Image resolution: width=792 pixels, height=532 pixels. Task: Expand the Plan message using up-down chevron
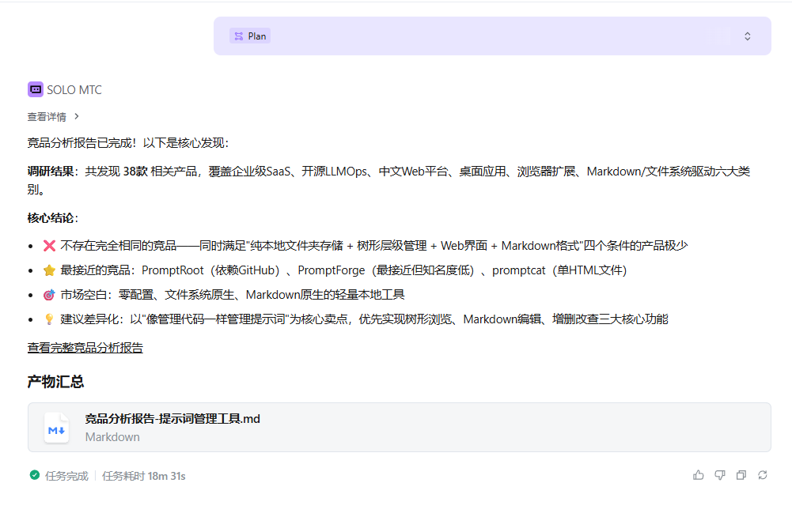[747, 36]
